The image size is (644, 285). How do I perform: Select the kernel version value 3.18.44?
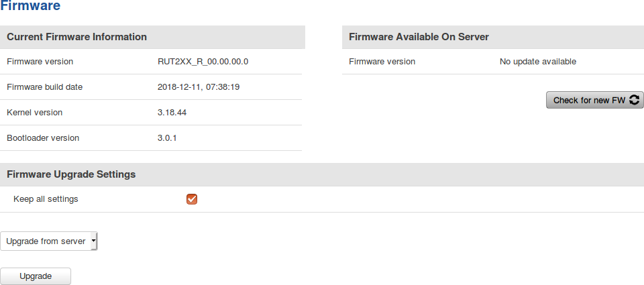(172, 113)
